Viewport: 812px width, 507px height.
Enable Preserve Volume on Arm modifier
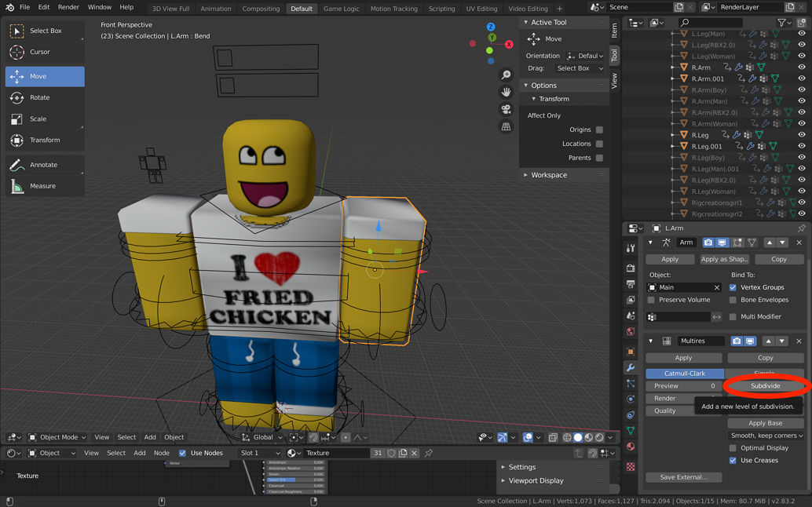click(x=650, y=300)
